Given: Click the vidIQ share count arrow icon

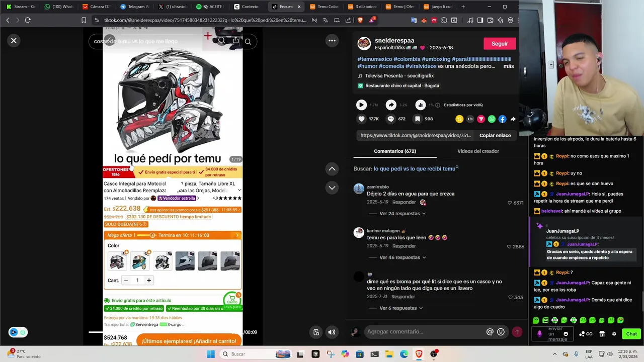Looking at the screenshot, I should click(x=391, y=105).
